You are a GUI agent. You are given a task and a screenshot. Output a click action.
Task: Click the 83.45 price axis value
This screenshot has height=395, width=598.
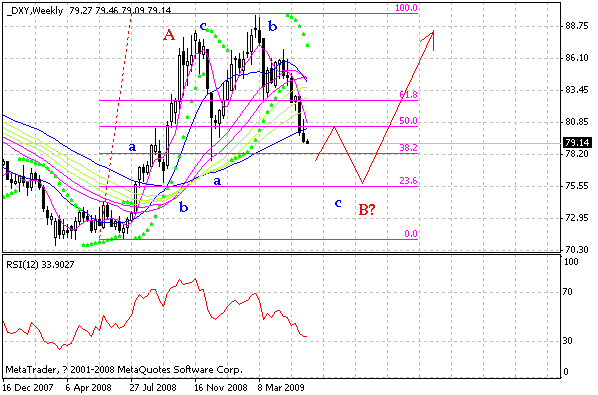[577, 90]
